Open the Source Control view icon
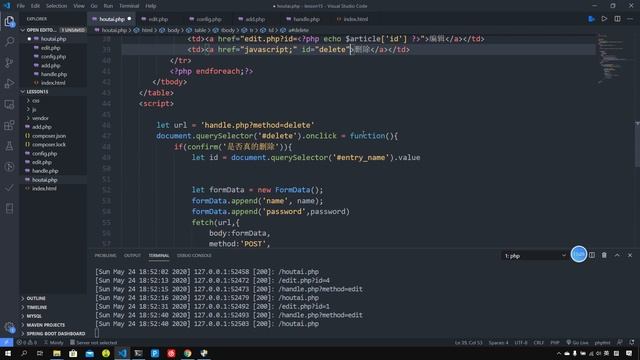Screen dimensions: 640x360 point(9,62)
